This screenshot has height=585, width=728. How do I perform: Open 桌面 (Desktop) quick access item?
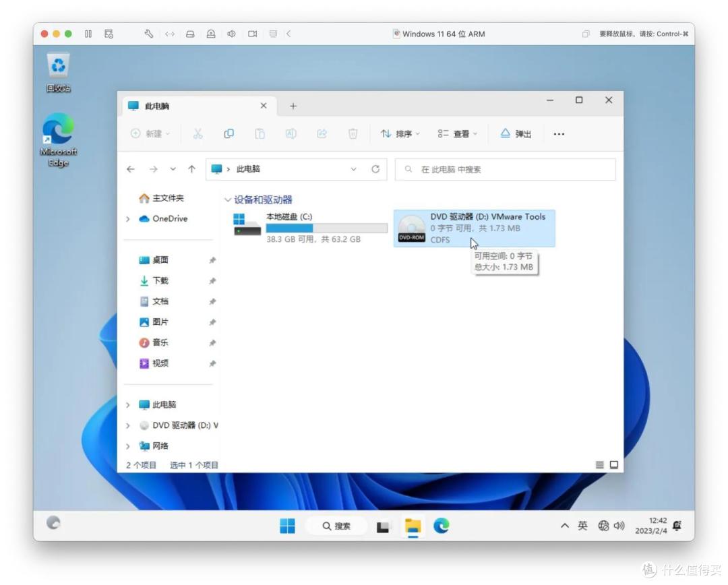click(x=154, y=260)
